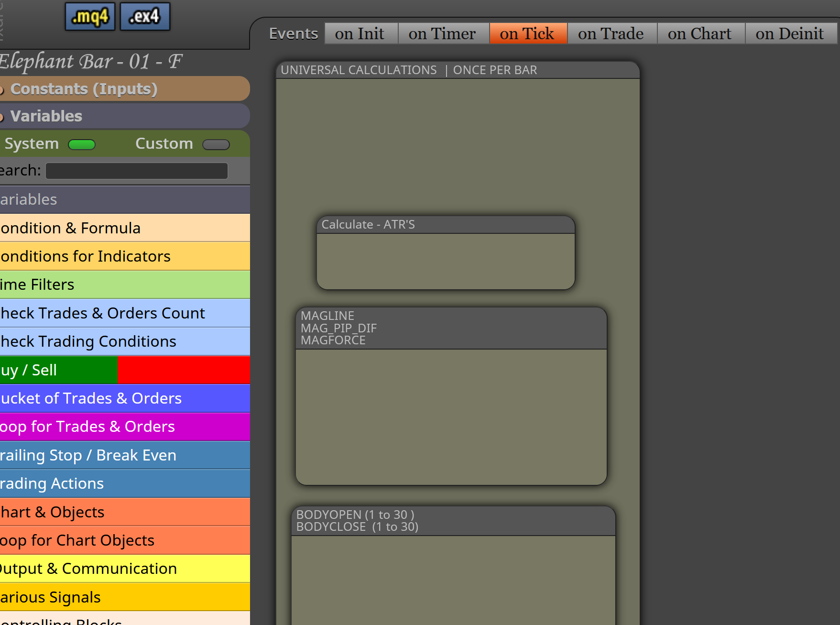The image size is (840, 625).
Task: Switch to the on Chart tab
Action: click(x=701, y=33)
